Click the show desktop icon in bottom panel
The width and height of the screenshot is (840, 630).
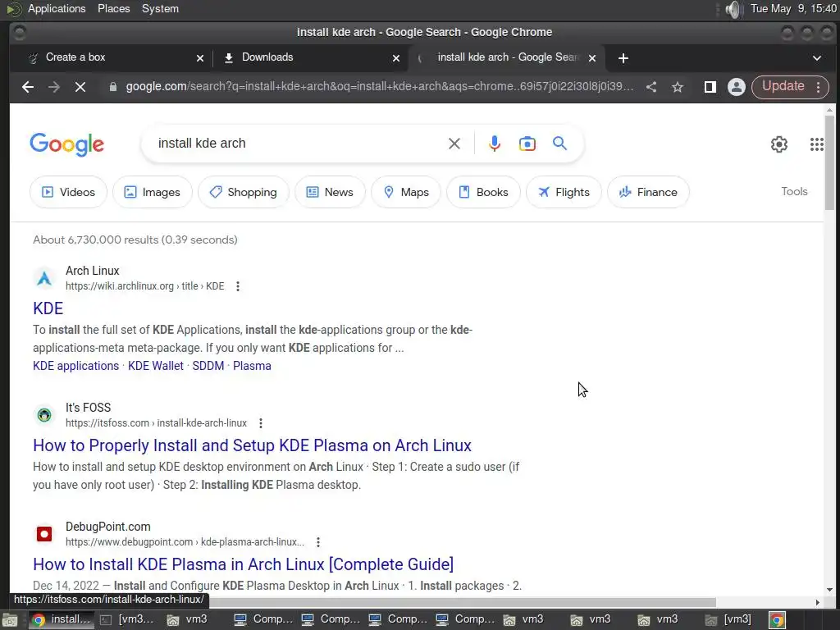[x=10, y=620]
